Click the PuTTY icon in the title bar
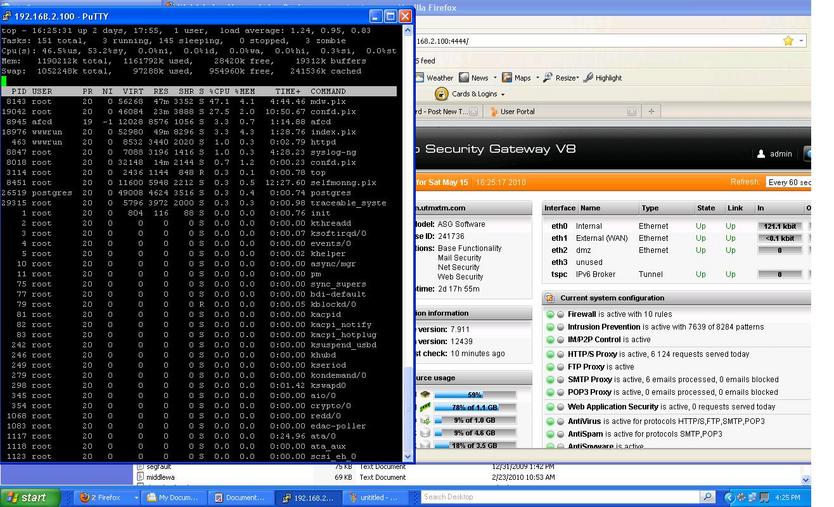 click(7, 16)
